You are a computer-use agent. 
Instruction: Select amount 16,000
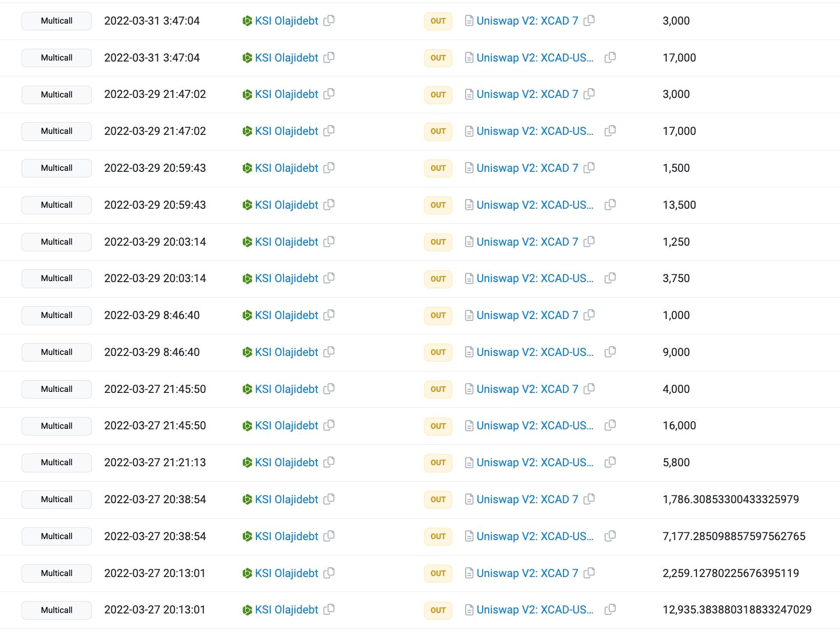pyautogui.click(x=679, y=425)
